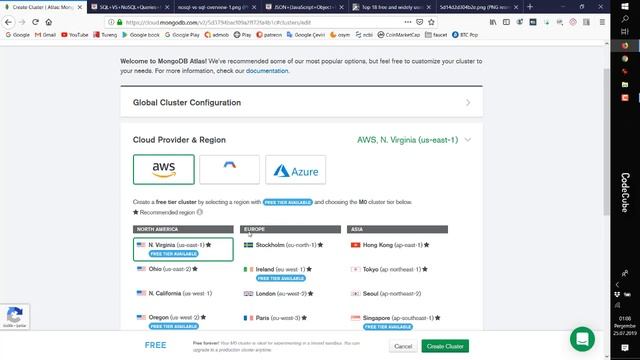Reload the page with refresh icon

click(x=36, y=22)
